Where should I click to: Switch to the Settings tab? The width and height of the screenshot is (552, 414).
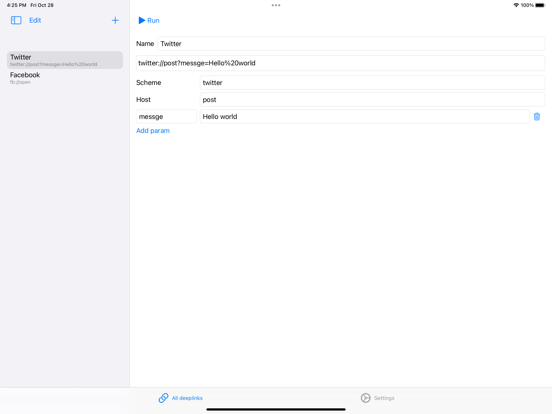click(x=377, y=398)
